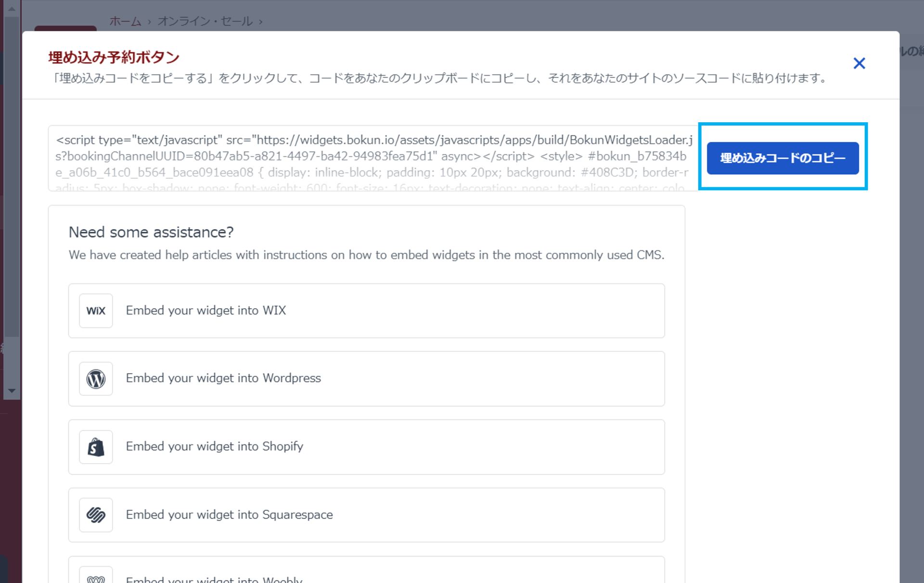Viewport: 924px width, 583px height.
Task: Open Embed your widget into Wordpress article
Action: [x=223, y=378]
